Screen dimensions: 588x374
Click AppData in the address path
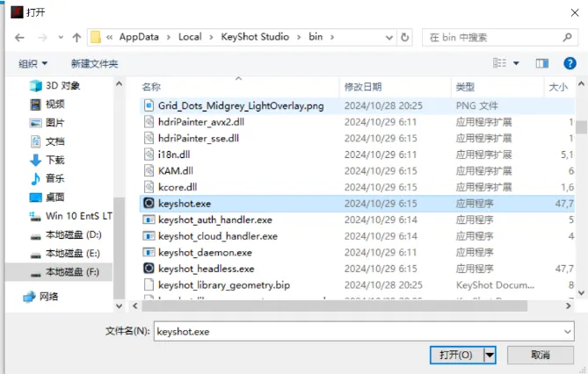(x=139, y=37)
